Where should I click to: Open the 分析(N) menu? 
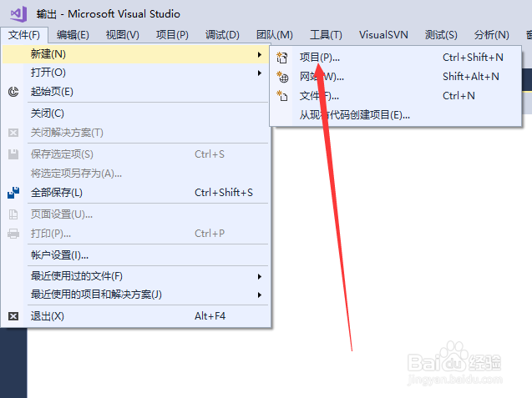[x=491, y=34]
